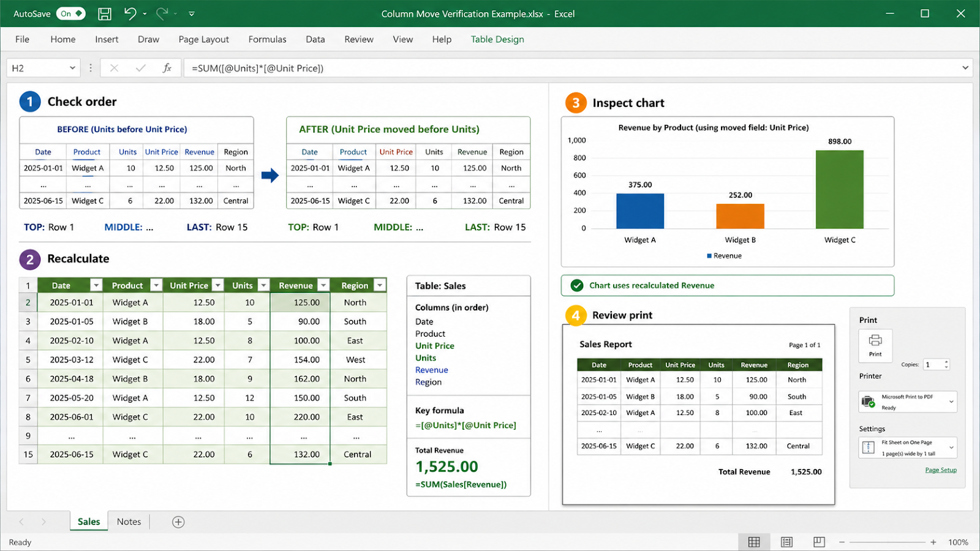Click the zoom slider track
This screenshot has height=551, width=980.
click(x=887, y=542)
